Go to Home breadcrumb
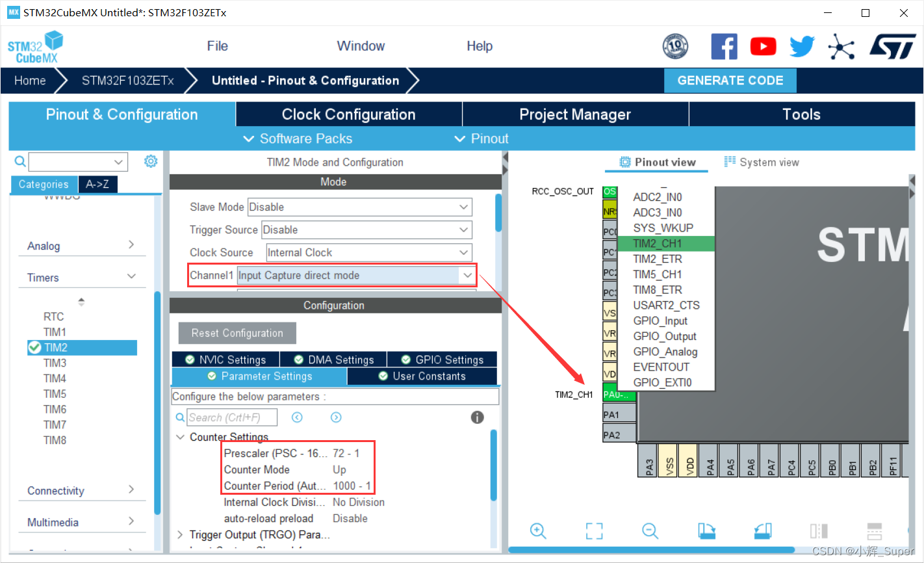 click(30, 81)
